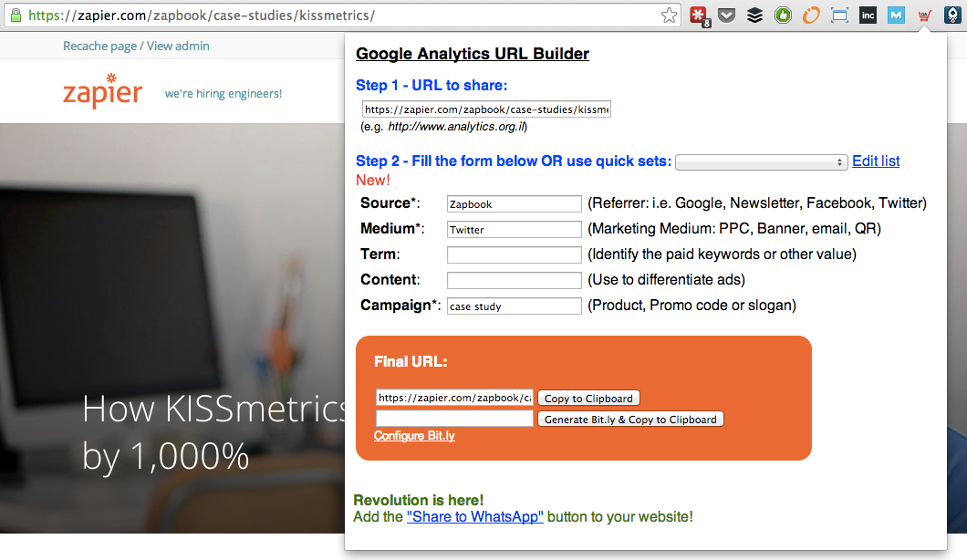
Task: Click the orange ring extension icon
Action: click(x=811, y=16)
